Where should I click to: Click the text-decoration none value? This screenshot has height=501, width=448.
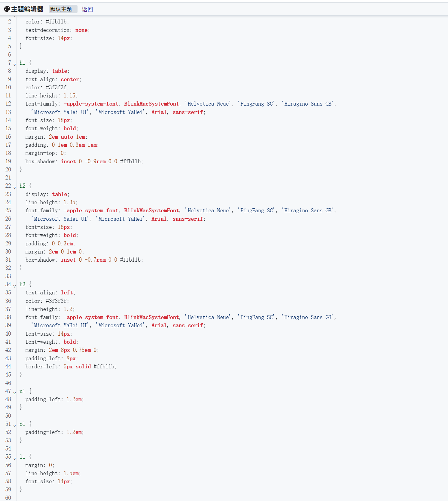(81, 30)
